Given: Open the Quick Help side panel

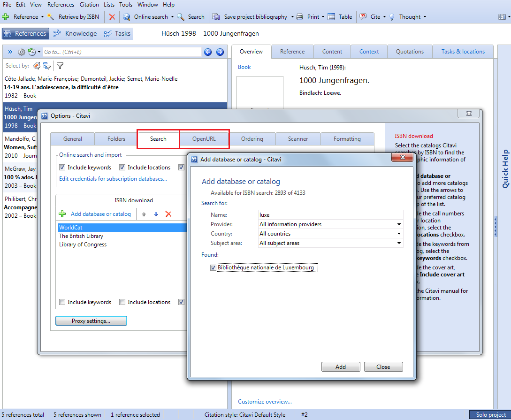Looking at the screenshot, I should coord(505,169).
